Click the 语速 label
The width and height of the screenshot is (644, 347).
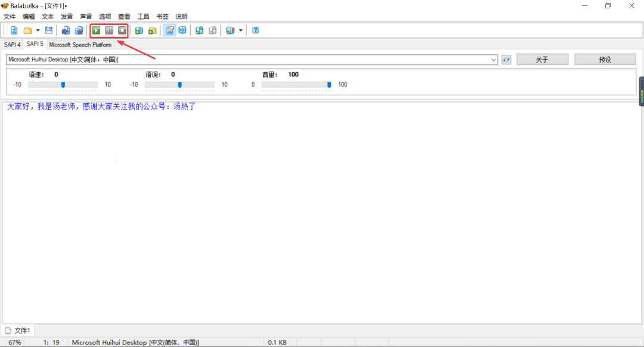click(36, 75)
